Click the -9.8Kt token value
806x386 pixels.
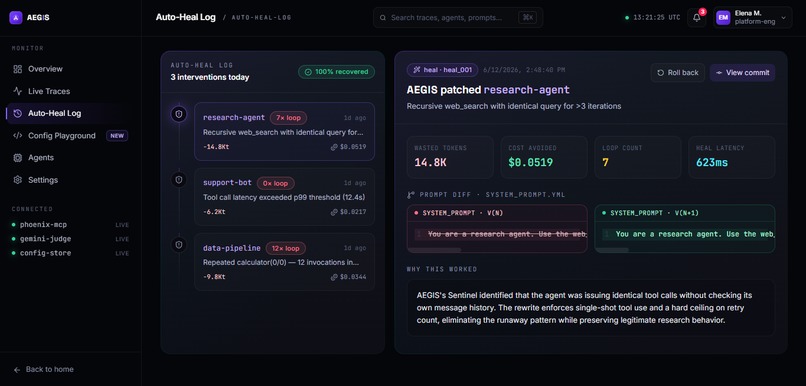[x=214, y=277]
